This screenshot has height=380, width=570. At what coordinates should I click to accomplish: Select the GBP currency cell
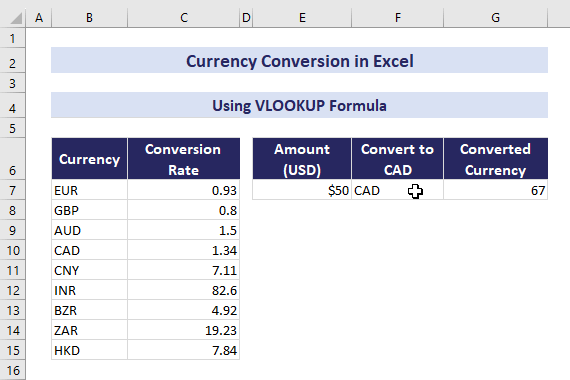[89, 209]
